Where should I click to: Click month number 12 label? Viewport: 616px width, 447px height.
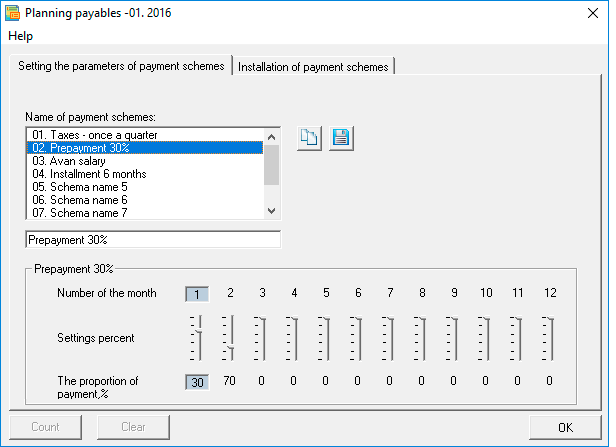pos(550,293)
